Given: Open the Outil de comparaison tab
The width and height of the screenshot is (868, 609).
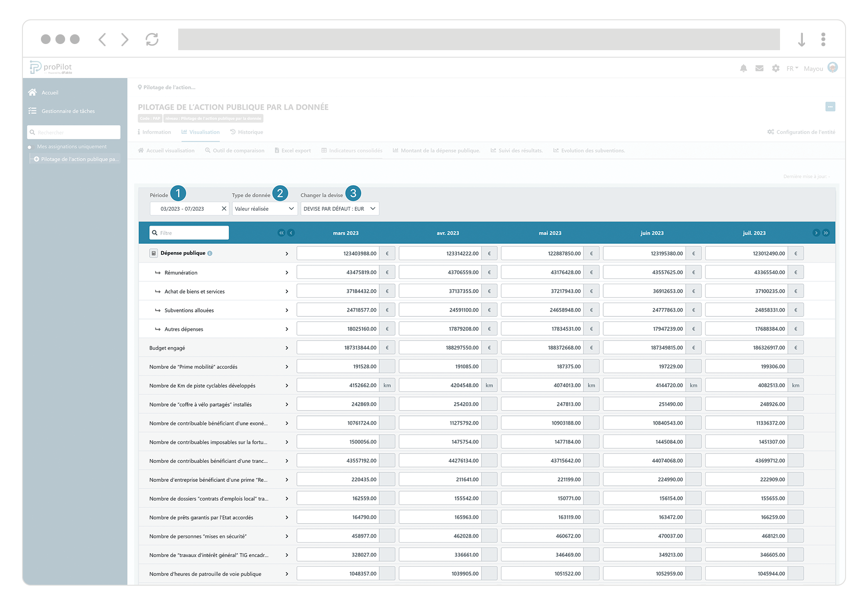Looking at the screenshot, I should click(x=234, y=150).
